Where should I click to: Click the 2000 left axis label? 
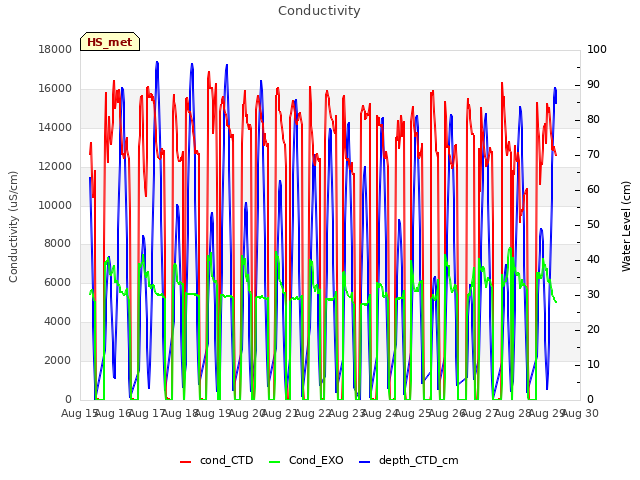point(58,360)
